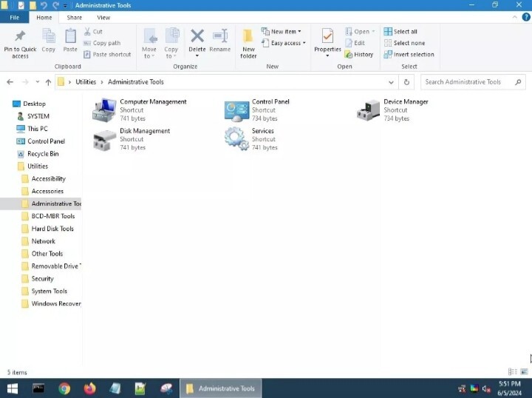Open Chrome from the taskbar
The height and width of the screenshot is (398, 532).
point(64,388)
